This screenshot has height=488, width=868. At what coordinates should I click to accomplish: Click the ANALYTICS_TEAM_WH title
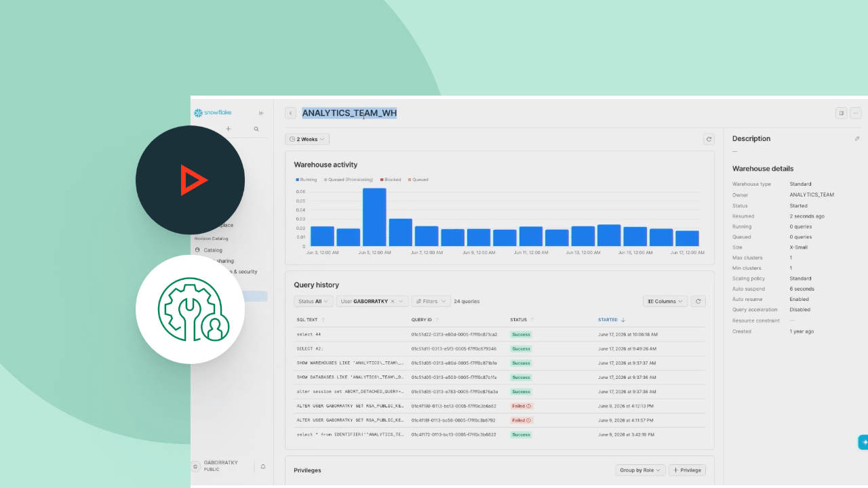tap(349, 113)
